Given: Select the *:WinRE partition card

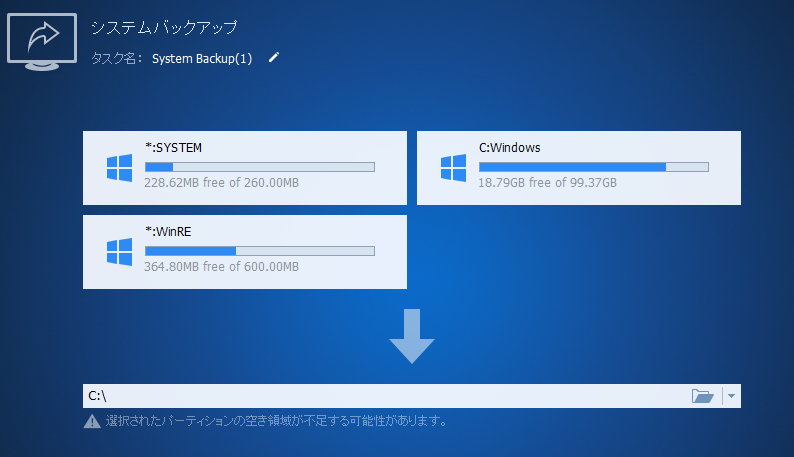Looking at the screenshot, I should [x=245, y=252].
